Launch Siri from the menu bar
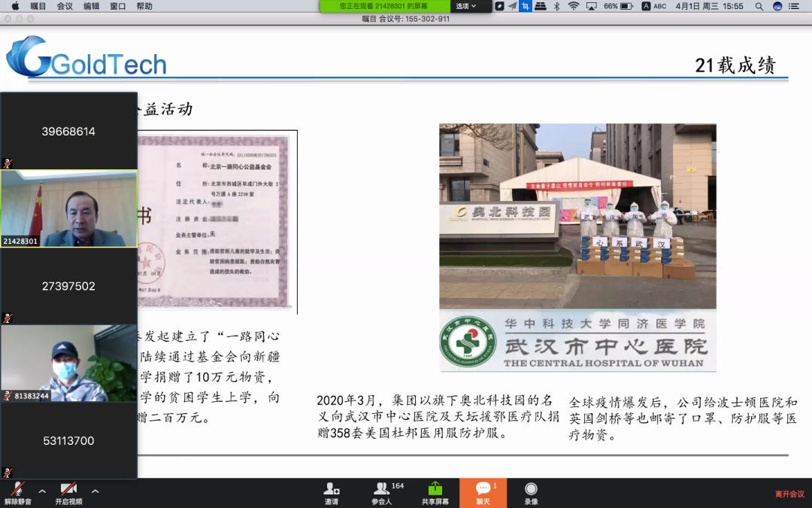Viewport: 812px width, 508px height. (x=777, y=6)
